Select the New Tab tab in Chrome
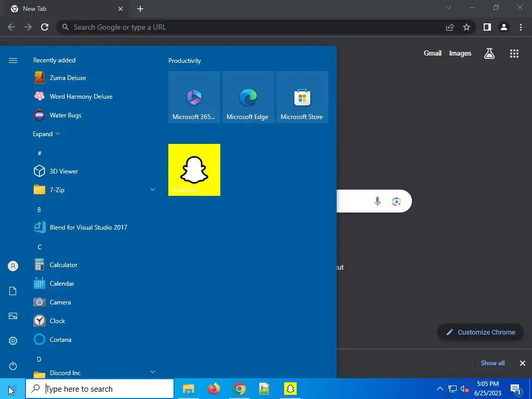Viewport: 532px width, 399px height. (67, 9)
